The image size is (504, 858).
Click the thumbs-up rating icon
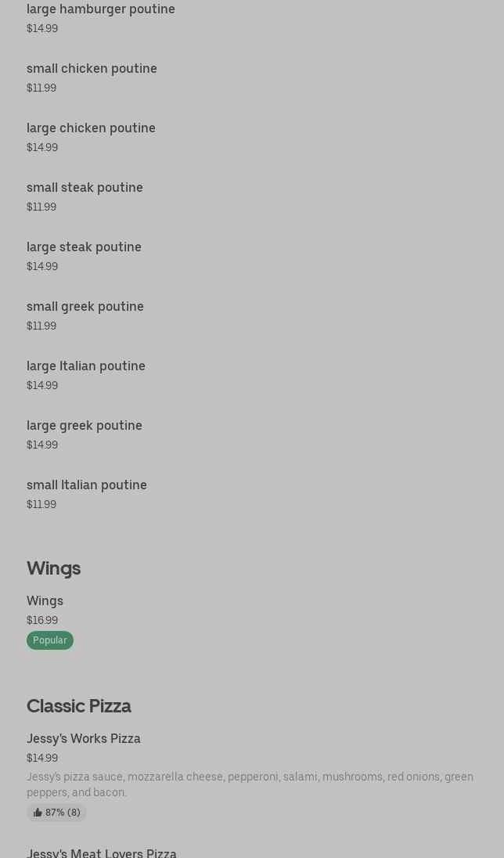pos(38,813)
